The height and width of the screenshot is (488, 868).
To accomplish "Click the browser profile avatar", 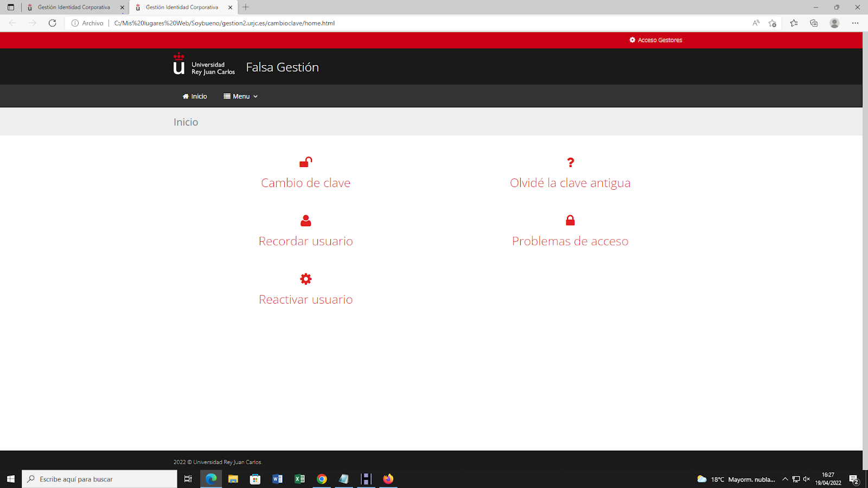I will click(834, 23).
